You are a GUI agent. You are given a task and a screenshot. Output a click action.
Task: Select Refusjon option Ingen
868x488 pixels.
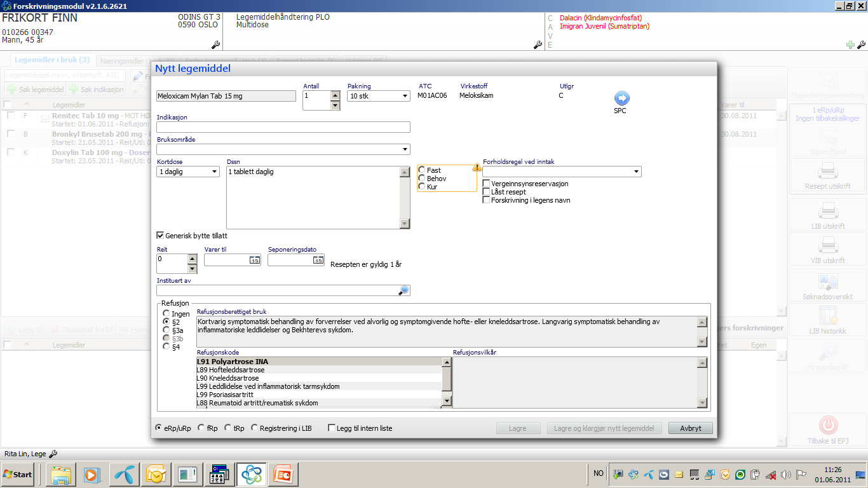[x=166, y=314]
